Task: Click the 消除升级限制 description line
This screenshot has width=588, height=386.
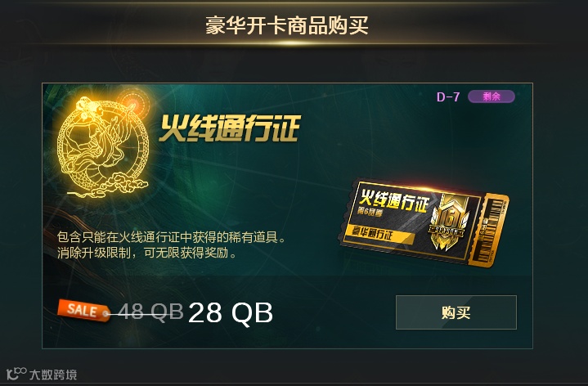Action: click(147, 254)
